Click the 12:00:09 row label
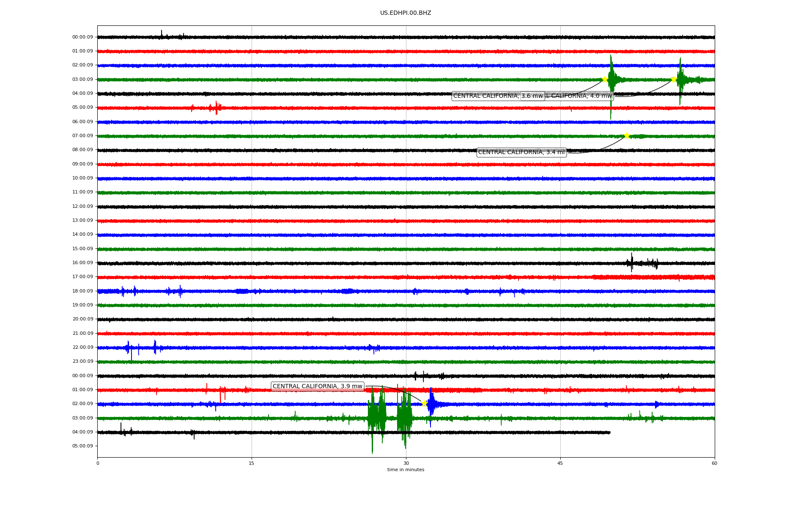 tap(82, 207)
